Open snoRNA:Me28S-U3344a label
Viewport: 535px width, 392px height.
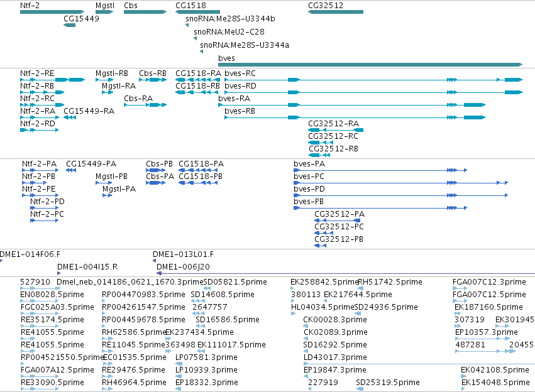tap(245, 45)
